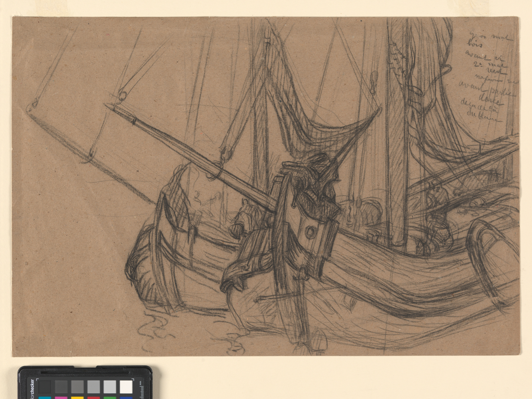Viewport: 532px width, 399px height.
Task: Select the white patch on the colorchecker
Action: point(126,387)
